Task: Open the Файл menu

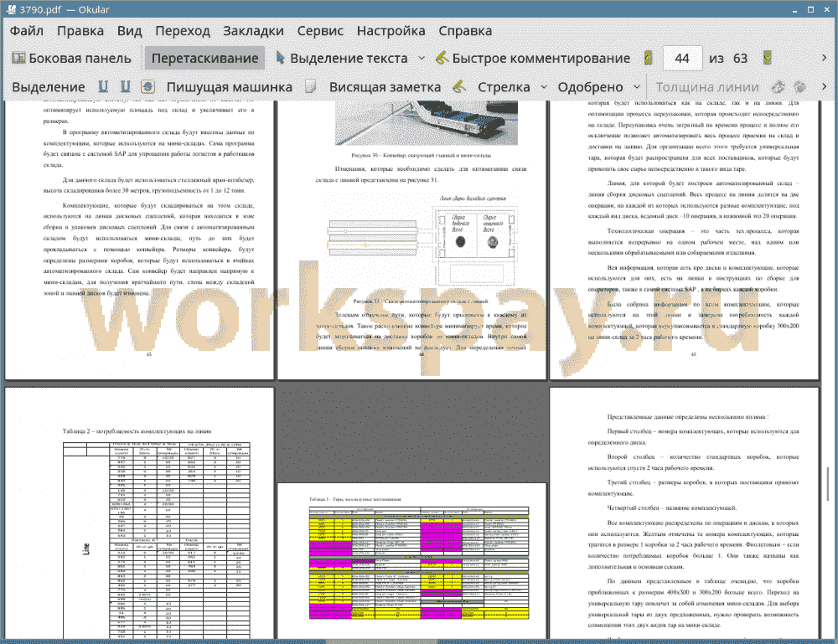Action: click(27, 31)
